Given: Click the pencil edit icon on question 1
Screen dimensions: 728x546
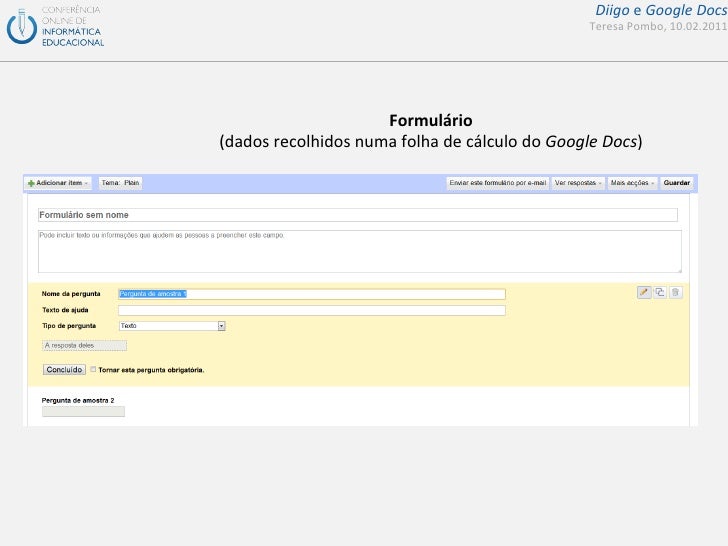Looking at the screenshot, I should click(x=644, y=292).
